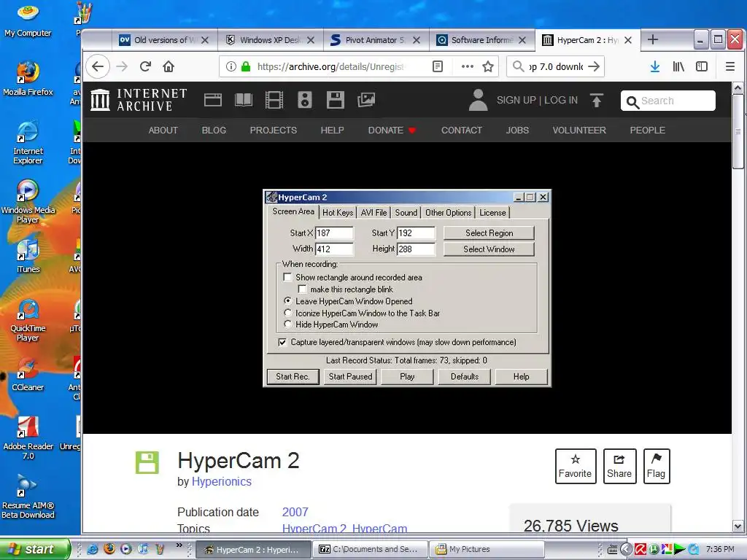The height and width of the screenshot is (560, 747).
Task: Open the Firefox library icon
Action: click(678, 66)
